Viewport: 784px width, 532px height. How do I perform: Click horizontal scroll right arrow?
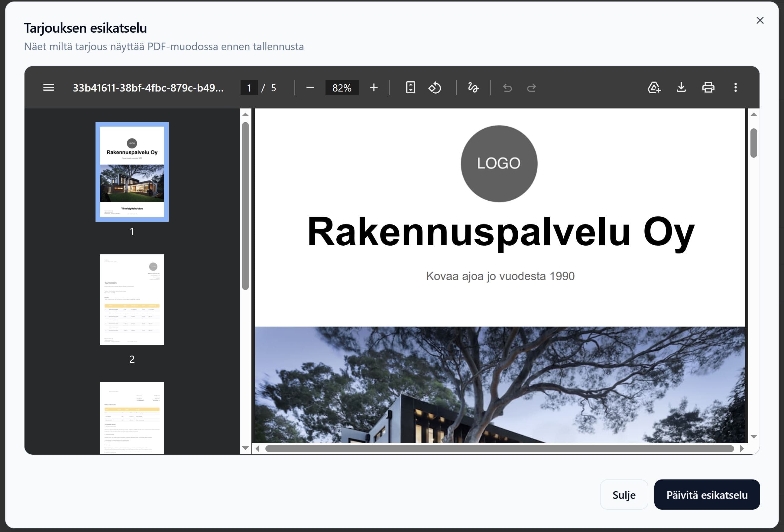(742, 448)
